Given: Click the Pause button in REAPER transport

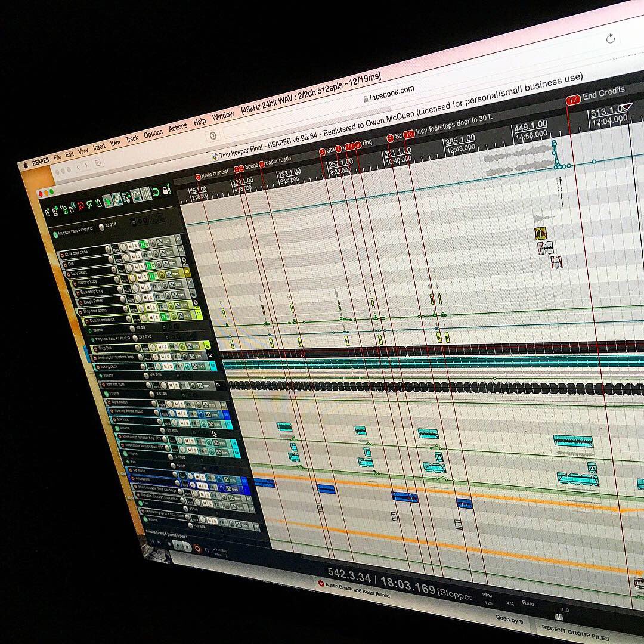Looking at the screenshot, I should 187,547.
